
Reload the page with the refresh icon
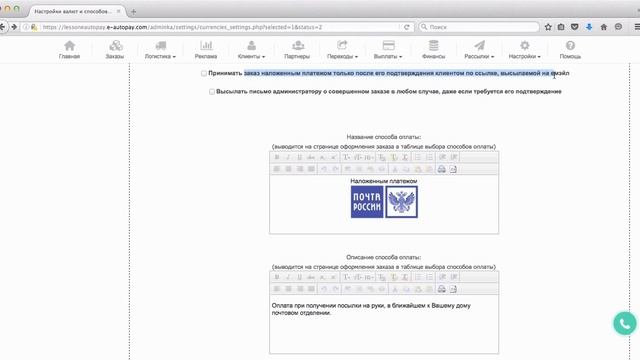point(407,27)
